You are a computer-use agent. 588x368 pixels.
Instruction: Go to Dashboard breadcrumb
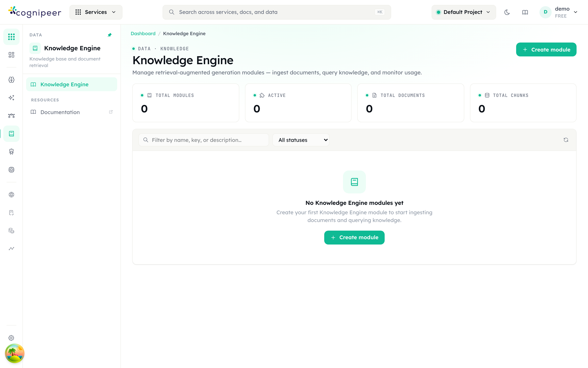coord(143,34)
